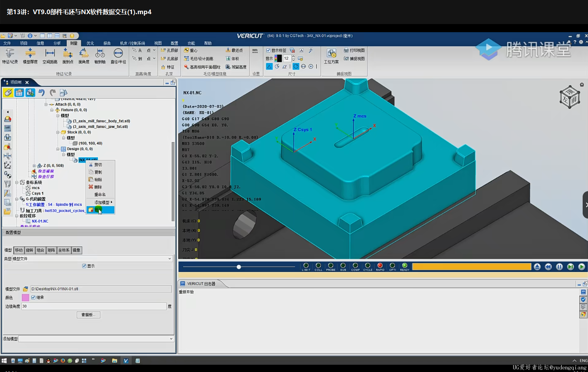Click the orange simulation progress bar

click(472, 267)
